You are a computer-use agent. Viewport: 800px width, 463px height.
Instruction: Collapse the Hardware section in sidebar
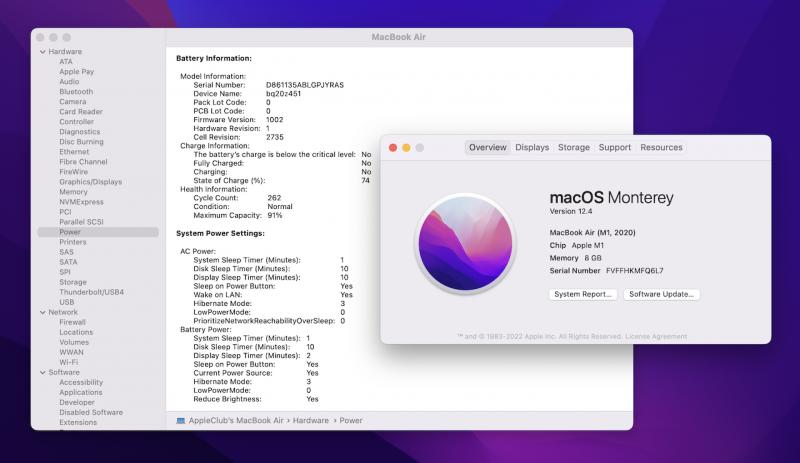click(43, 52)
